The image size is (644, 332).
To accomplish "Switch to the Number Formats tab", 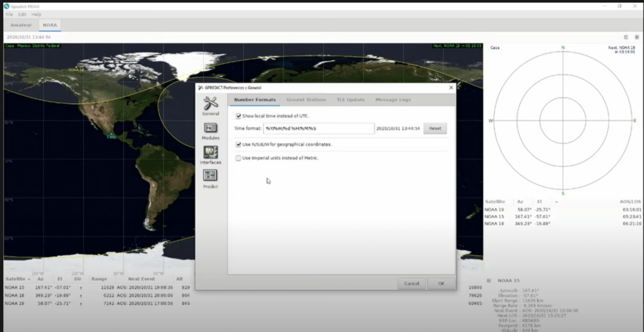I will [255, 100].
